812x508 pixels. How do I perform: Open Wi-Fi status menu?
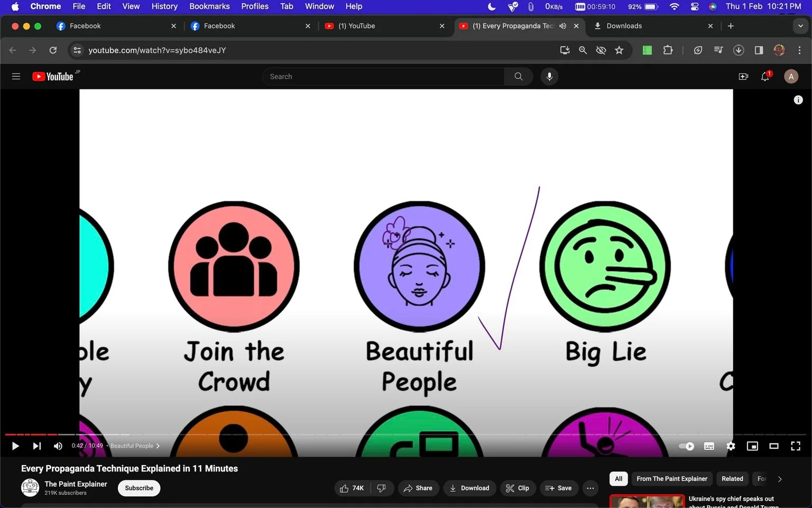tap(674, 6)
